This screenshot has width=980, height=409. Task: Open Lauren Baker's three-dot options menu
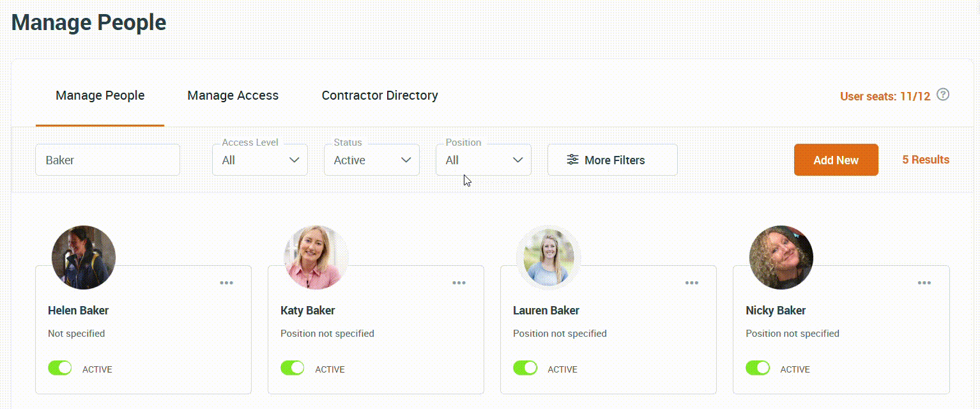691,283
